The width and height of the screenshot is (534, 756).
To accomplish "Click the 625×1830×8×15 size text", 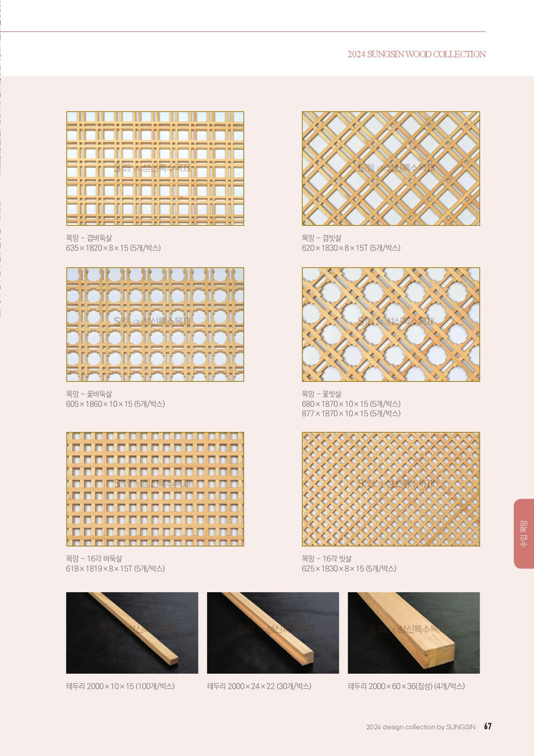I will (349, 569).
